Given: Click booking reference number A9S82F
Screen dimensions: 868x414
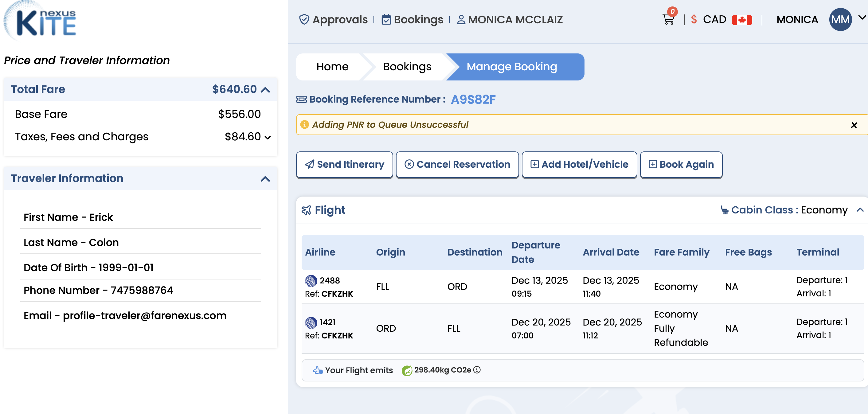Looking at the screenshot, I should pos(473,100).
